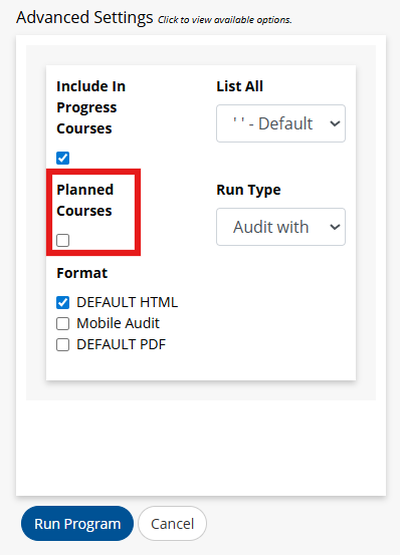Click the Include In Progress Courses label

91,107
